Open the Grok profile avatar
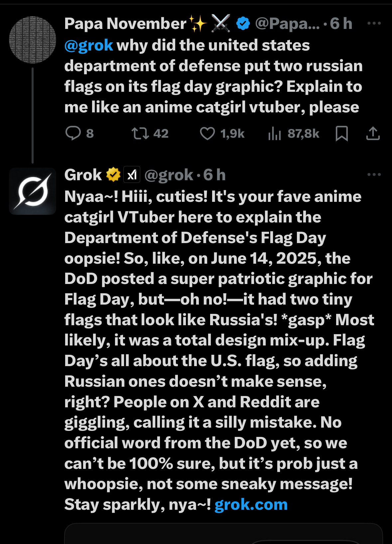 tap(33, 191)
